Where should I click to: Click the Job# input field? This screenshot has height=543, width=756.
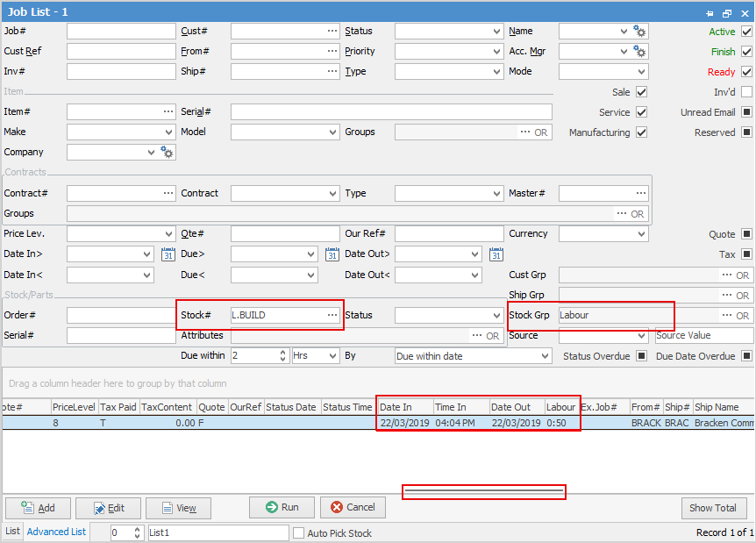coord(121,32)
